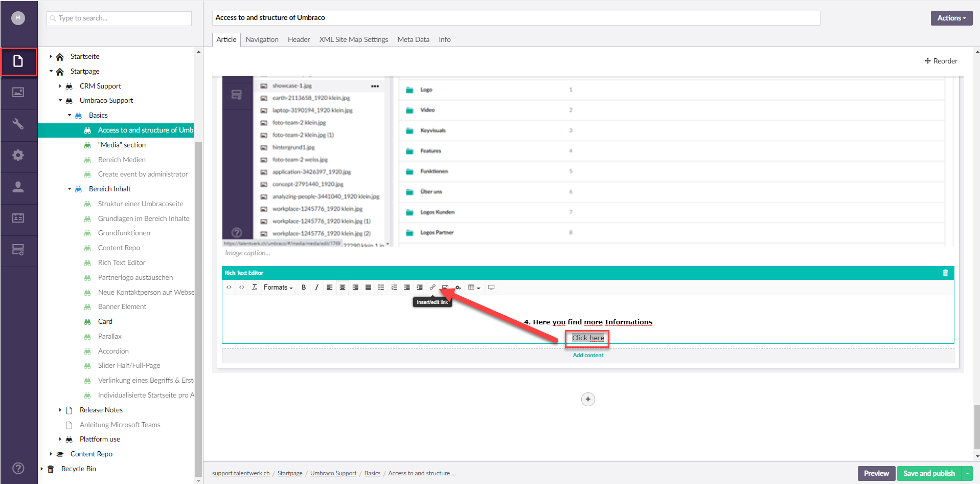Expand the CRM Support node
The height and width of the screenshot is (484, 980).
60,86
